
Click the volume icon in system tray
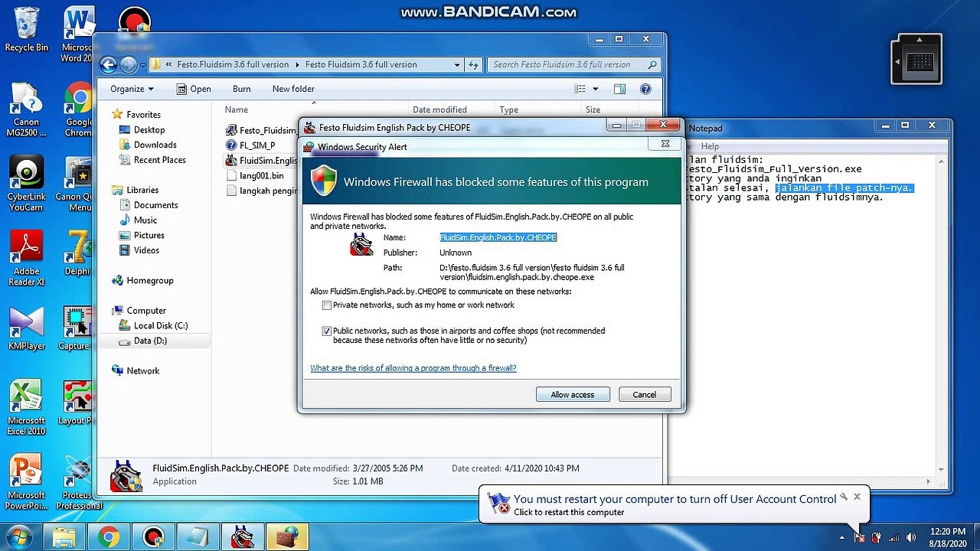click(910, 537)
